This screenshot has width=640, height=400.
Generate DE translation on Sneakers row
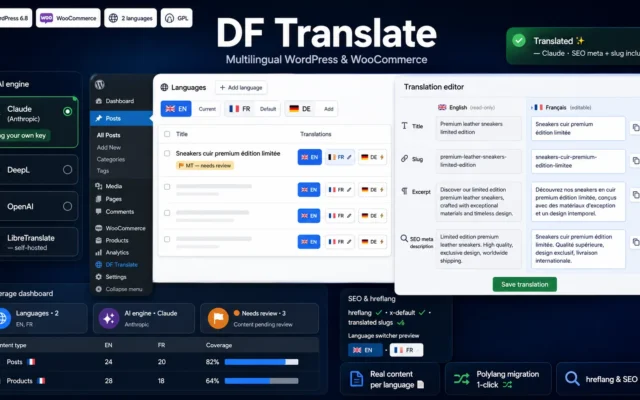pyautogui.click(x=373, y=157)
